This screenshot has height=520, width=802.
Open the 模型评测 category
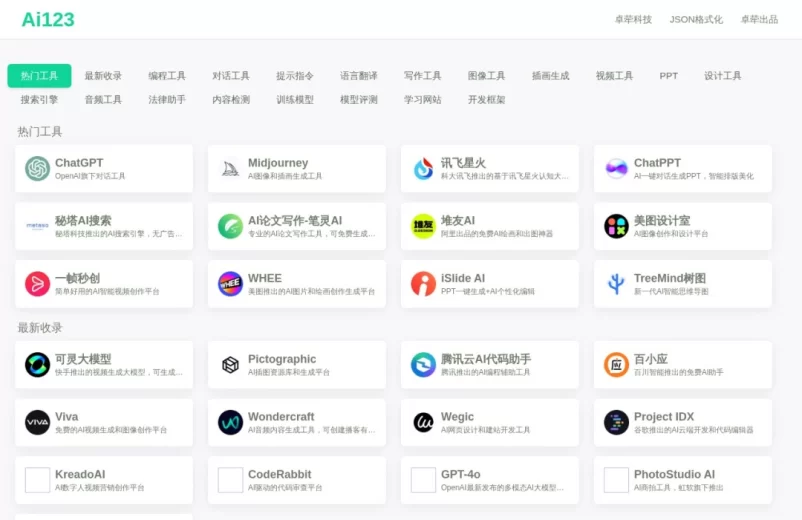point(359,100)
